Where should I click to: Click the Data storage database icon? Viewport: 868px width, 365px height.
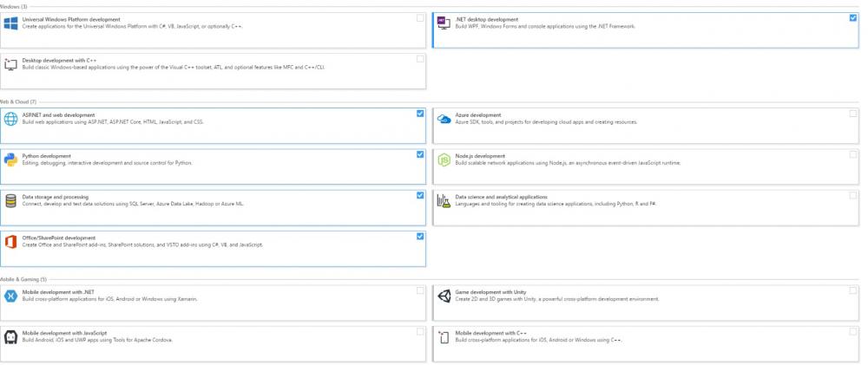(10, 201)
